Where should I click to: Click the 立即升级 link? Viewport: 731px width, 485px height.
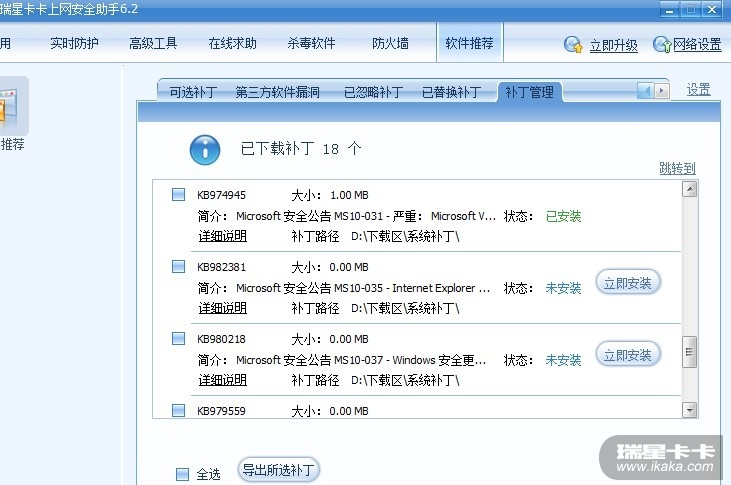614,46
